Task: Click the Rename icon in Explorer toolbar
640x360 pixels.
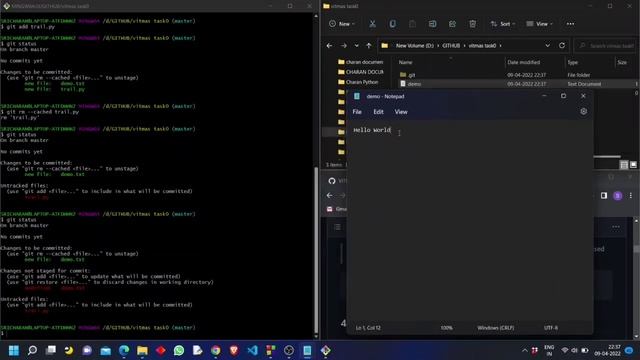Action: [432, 24]
